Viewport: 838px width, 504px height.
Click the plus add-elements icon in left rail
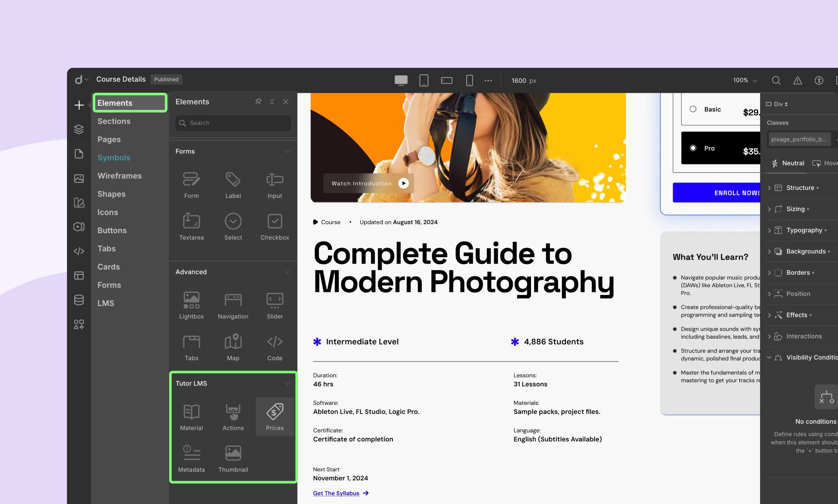79,105
